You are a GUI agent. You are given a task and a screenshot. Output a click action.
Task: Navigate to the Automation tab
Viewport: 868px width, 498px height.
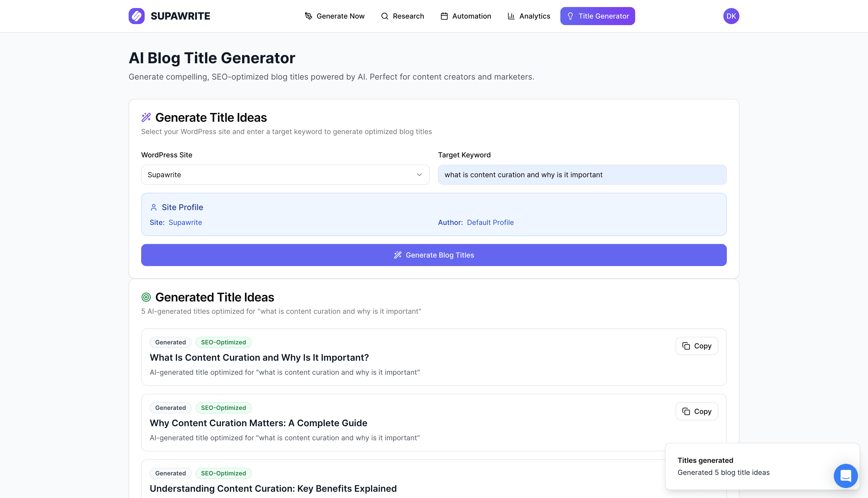[466, 16]
